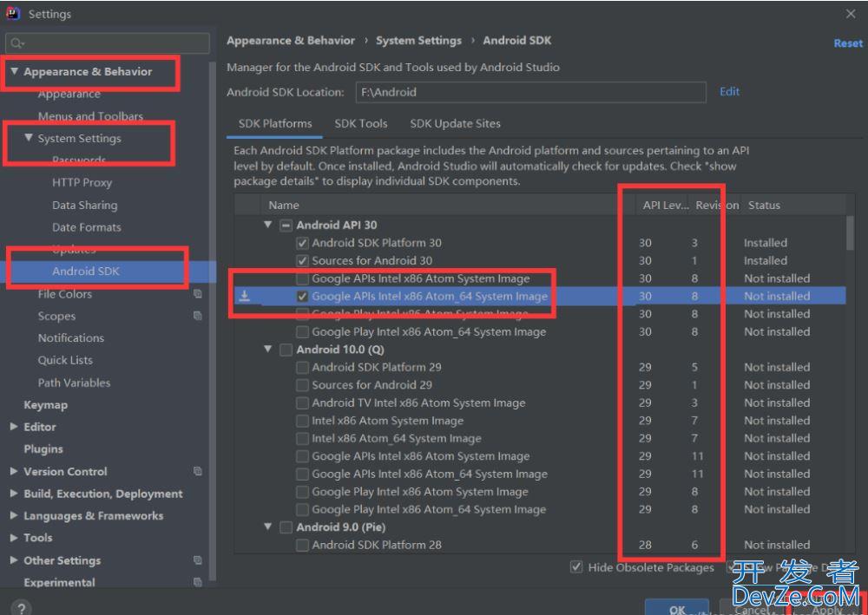The width and height of the screenshot is (868, 615).
Task: Open the Path Variables settings page
Action: click(x=74, y=383)
